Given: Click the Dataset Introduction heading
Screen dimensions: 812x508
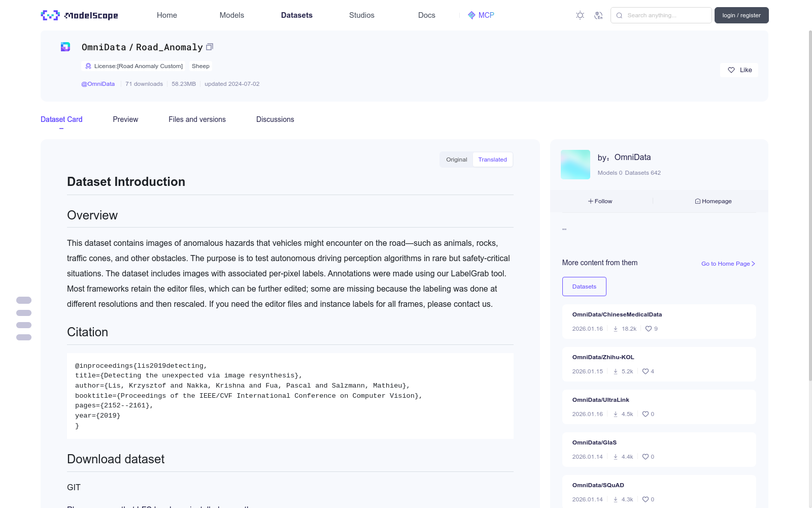Looking at the screenshot, I should coord(126,182).
